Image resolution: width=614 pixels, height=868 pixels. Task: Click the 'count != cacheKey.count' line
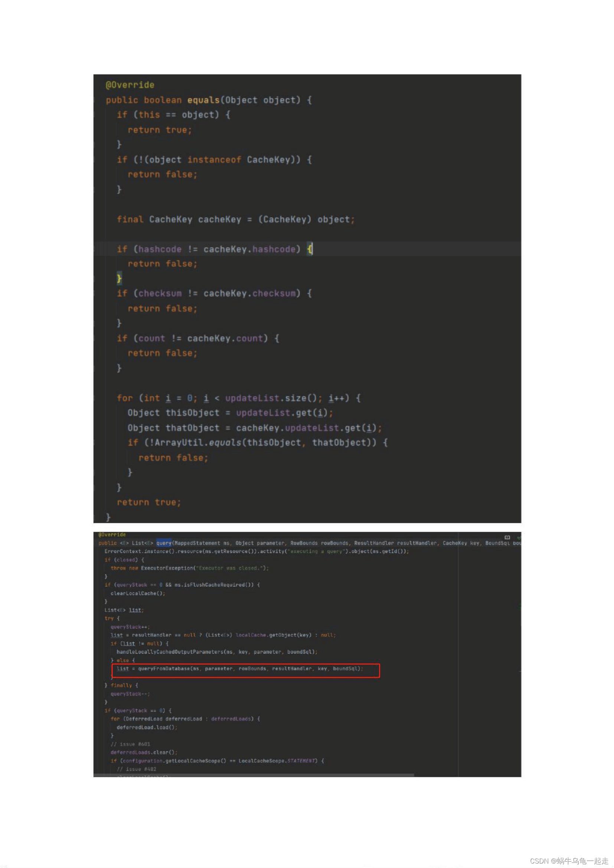pos(198,338)
